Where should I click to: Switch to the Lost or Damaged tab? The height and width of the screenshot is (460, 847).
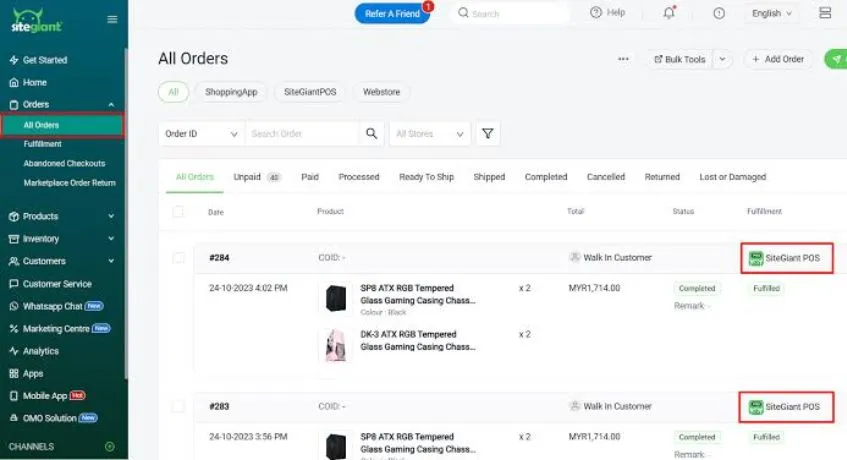(x=732, y=177)
